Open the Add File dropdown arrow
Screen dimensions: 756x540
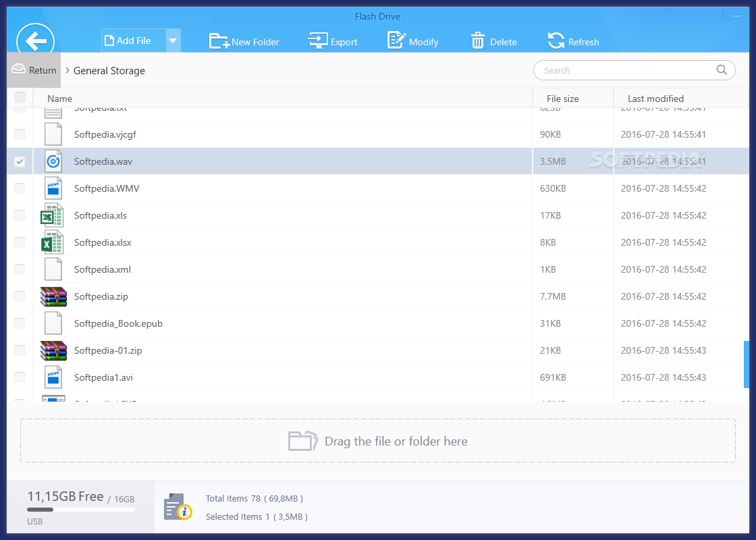tap(173, 41)
